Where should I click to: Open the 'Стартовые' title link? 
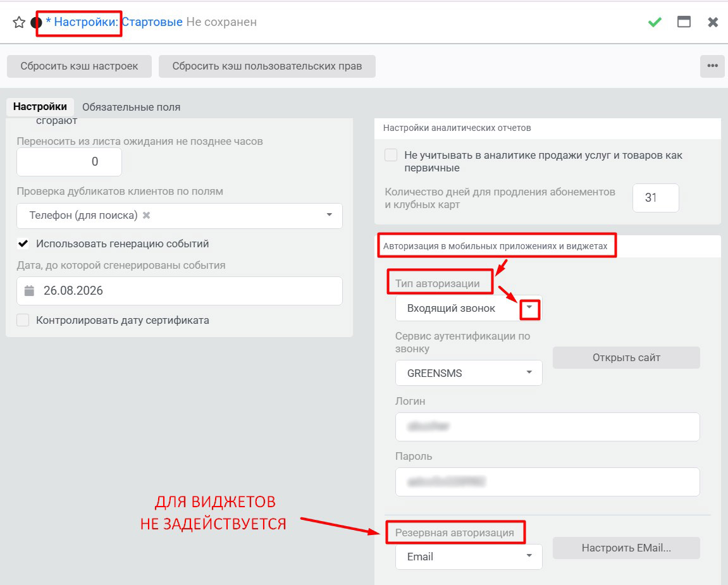pos(152,22)
